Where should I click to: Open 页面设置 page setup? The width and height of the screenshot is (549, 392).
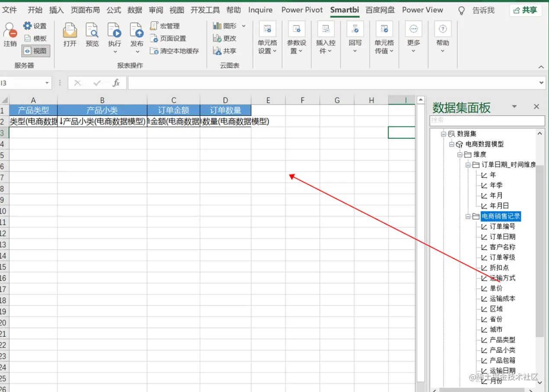coord(168,39)
